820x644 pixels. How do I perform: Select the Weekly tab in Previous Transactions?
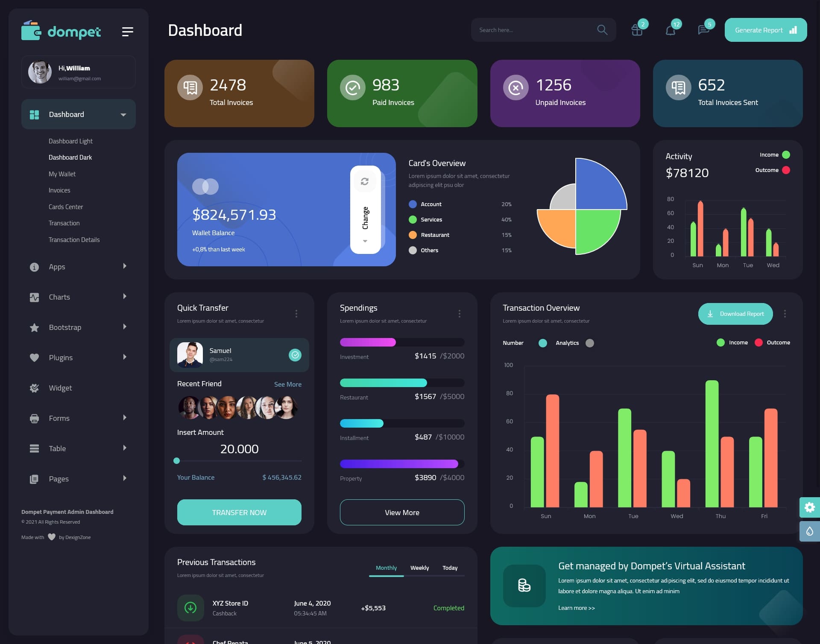[419, 568]
